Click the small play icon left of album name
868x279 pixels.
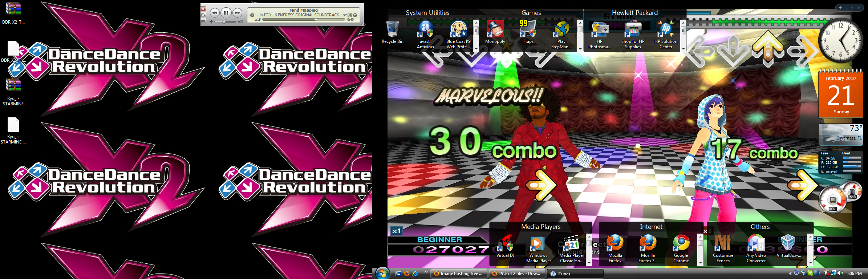pyautogui.click(x=252, y=15)
